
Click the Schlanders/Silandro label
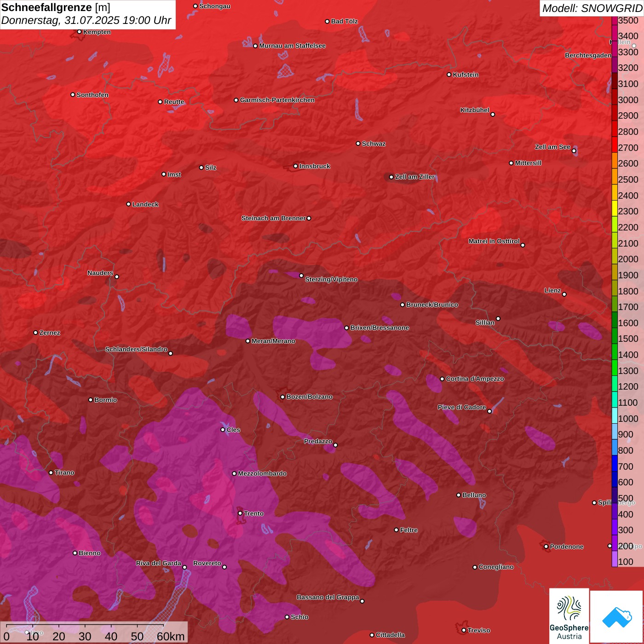click(136, 349)
